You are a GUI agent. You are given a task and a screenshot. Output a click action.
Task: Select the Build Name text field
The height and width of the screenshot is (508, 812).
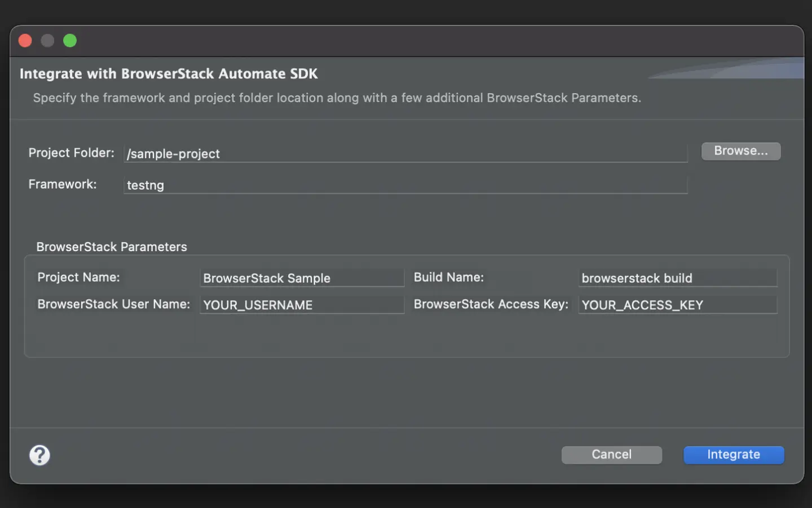click(677, 278)
